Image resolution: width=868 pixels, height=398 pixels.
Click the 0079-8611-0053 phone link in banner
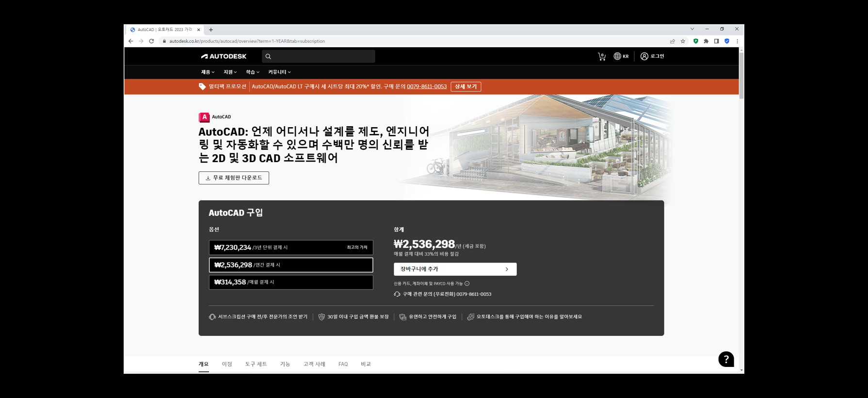pyautogui.click(x=427, y=86)
